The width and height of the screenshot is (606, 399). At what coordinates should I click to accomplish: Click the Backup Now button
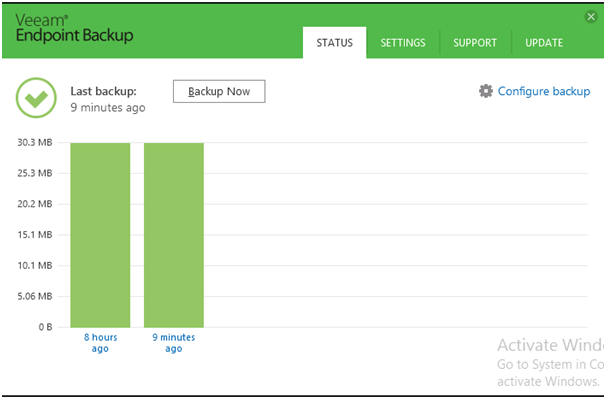coord(219,91)
